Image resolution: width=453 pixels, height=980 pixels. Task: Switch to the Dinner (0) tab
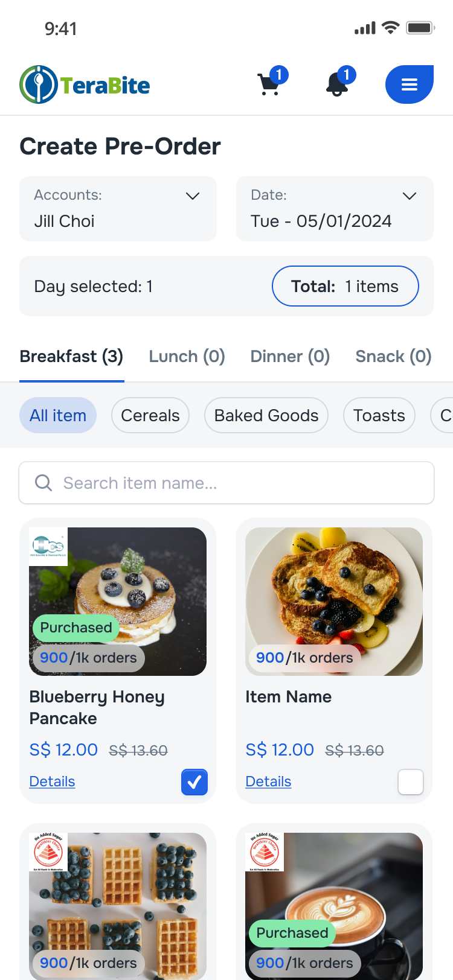click(290, 357)
